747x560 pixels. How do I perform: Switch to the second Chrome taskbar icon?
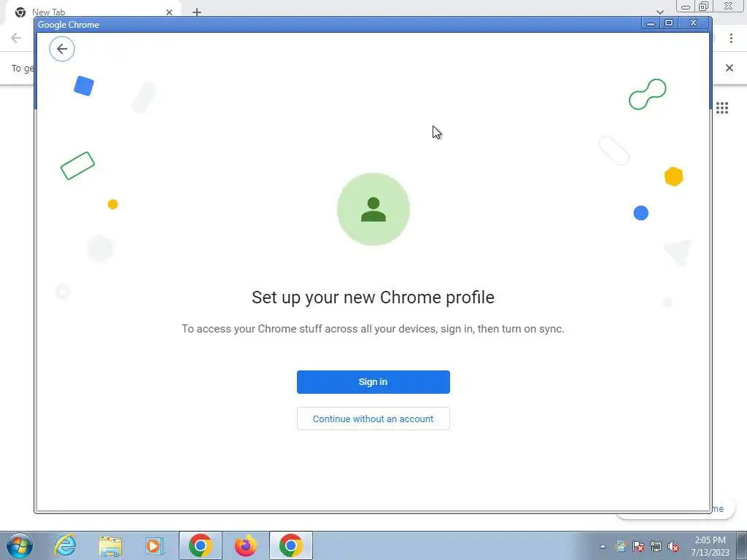(x=291, y=545)
